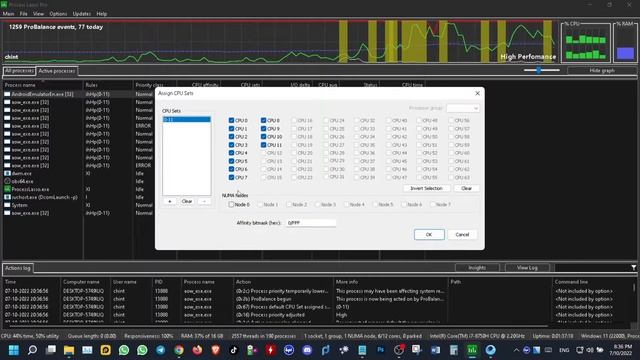Click the Hide graph button
The image size is (640, 360).
point(602,71)
